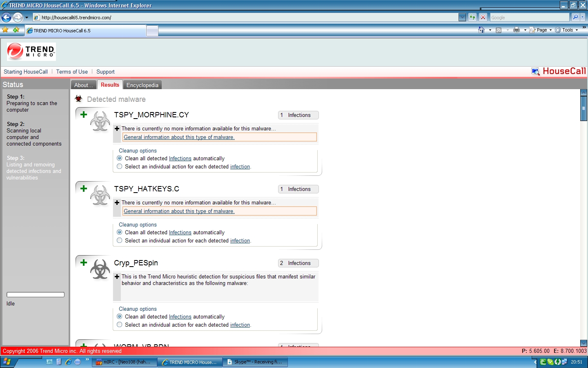
Task: Open the Support link
Action: point(105,72)
